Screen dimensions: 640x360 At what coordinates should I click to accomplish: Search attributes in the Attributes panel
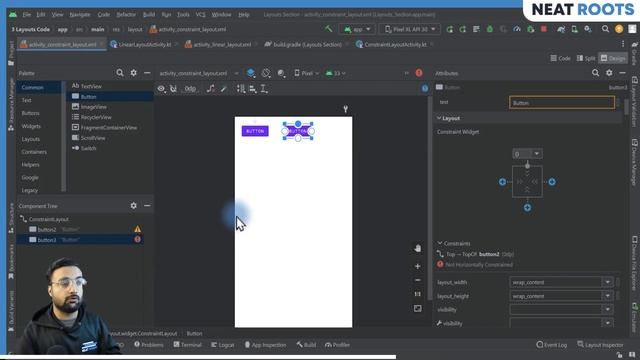click(596, 73)
